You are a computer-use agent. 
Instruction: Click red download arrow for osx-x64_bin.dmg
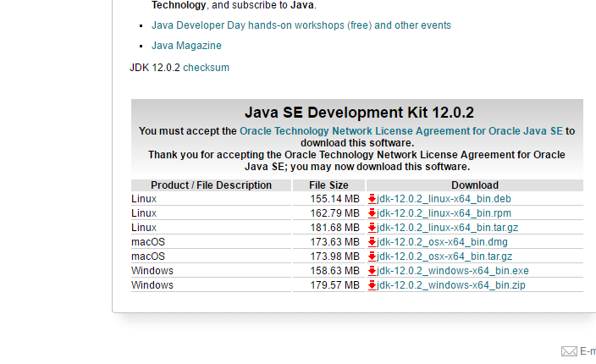(372, 242)
